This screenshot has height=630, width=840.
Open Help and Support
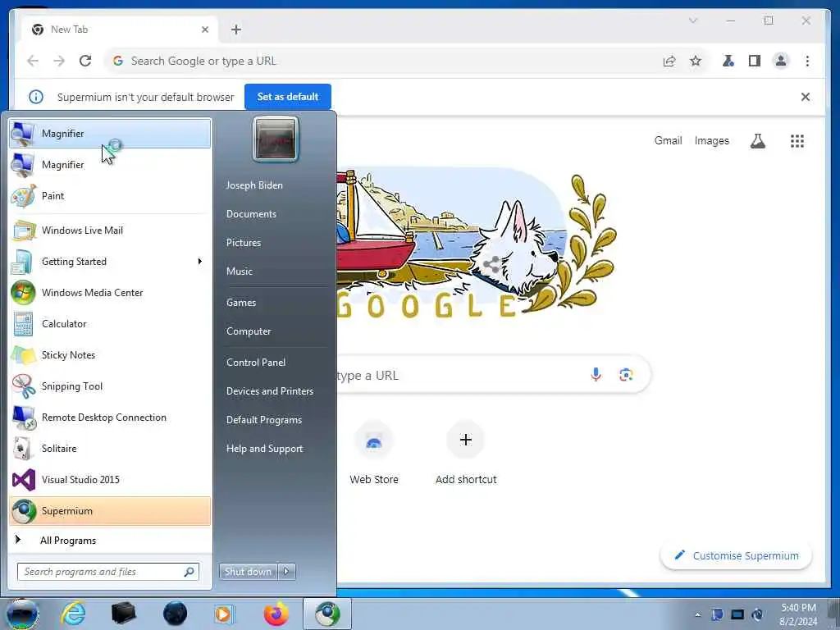point(265,449)
